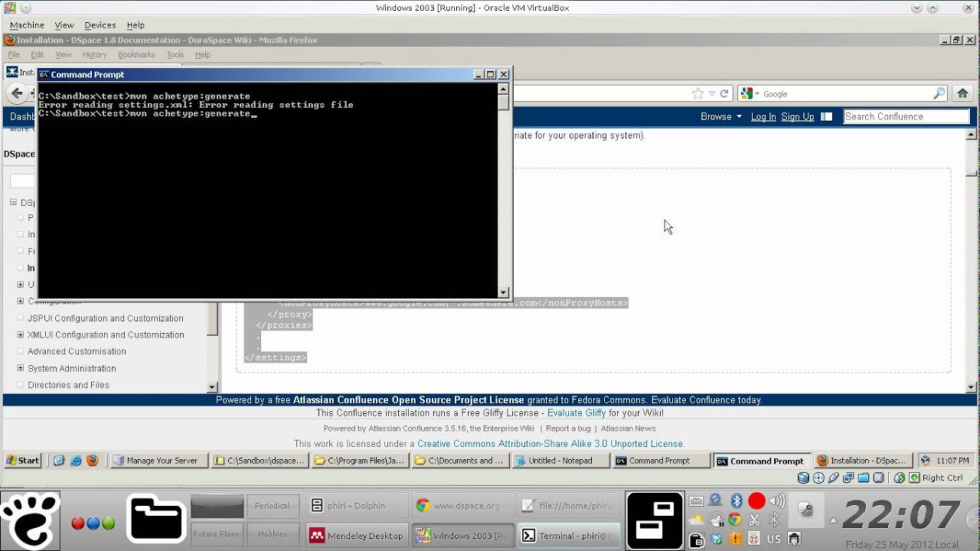Go to the Firefox home page
Viewport: 980px width, 551px height.
click(x=963, y=93)
